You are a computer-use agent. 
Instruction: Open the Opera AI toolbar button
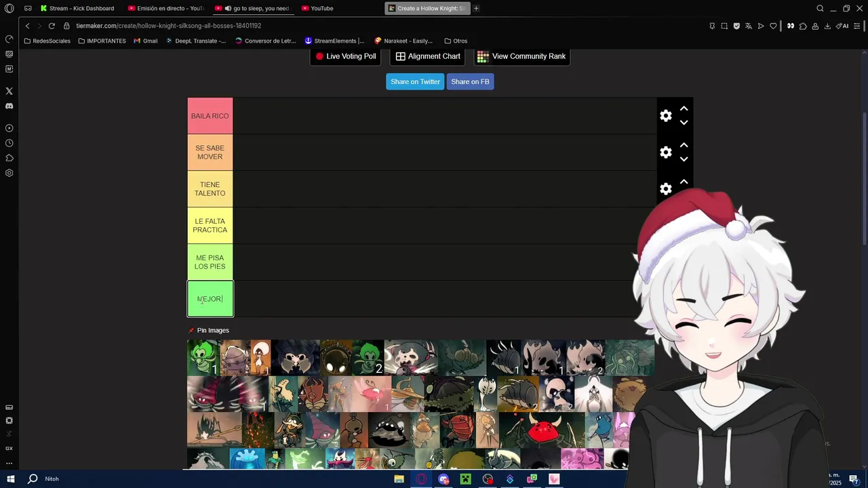click(843, 26)
